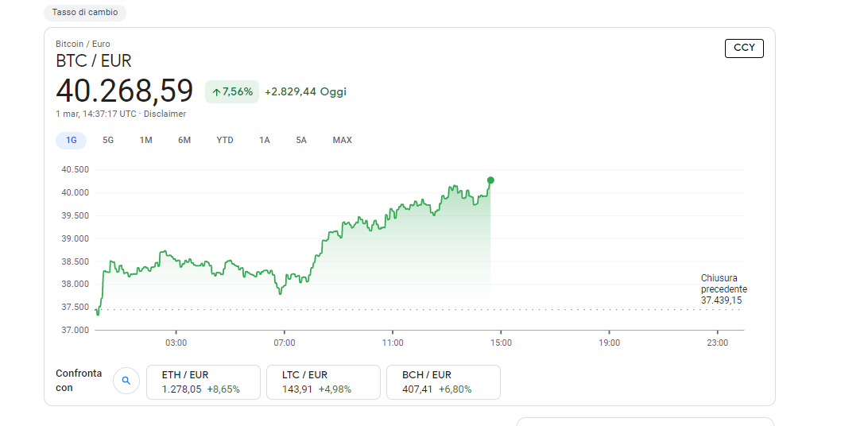Select the 1G time range tab
Image resolution: width=868 pixels, height=426 pixels.
pos(71,141)
